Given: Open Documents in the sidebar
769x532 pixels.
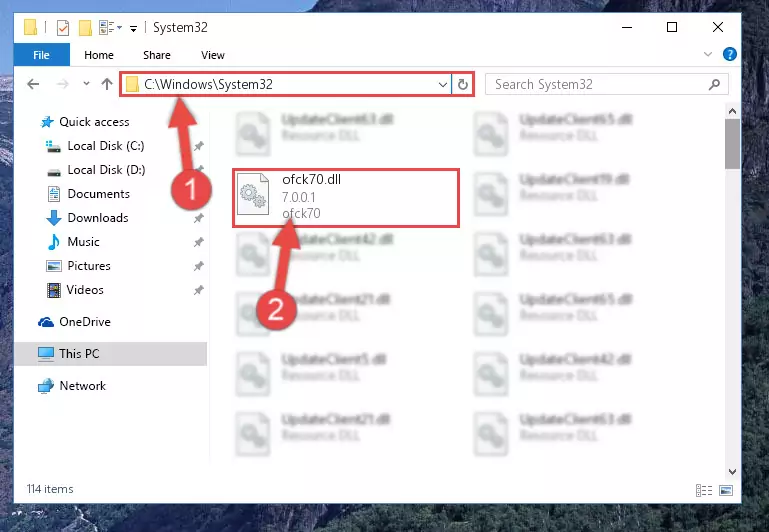Looking at the screenshot, I should point(99,194).
